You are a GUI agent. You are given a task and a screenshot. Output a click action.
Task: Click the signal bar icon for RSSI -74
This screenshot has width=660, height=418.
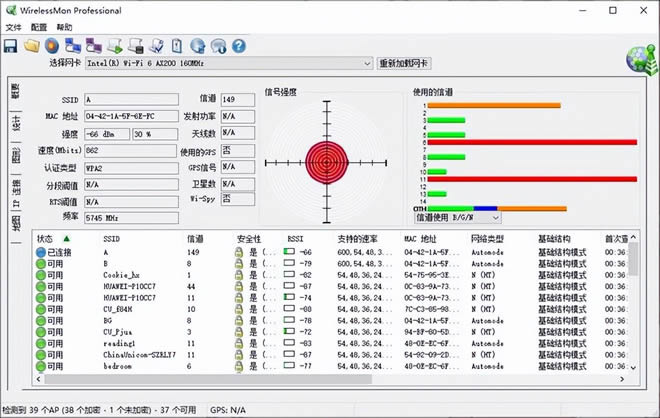[x=289, y=297]
